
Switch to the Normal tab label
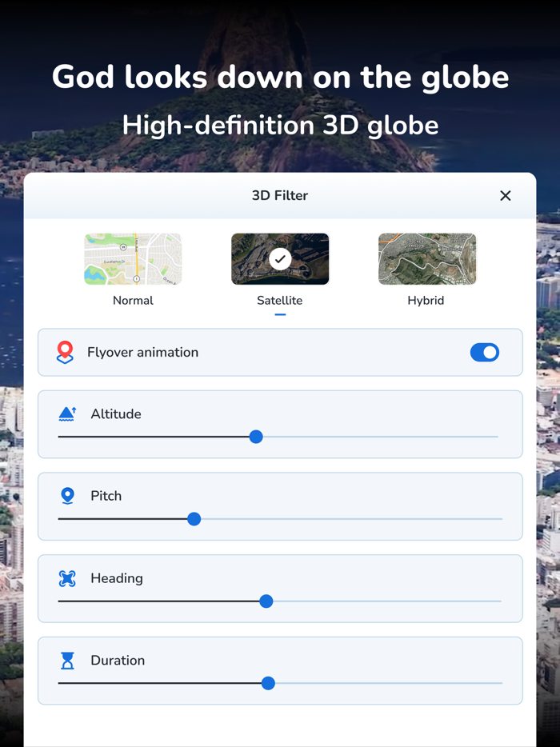tap(133, 301)
